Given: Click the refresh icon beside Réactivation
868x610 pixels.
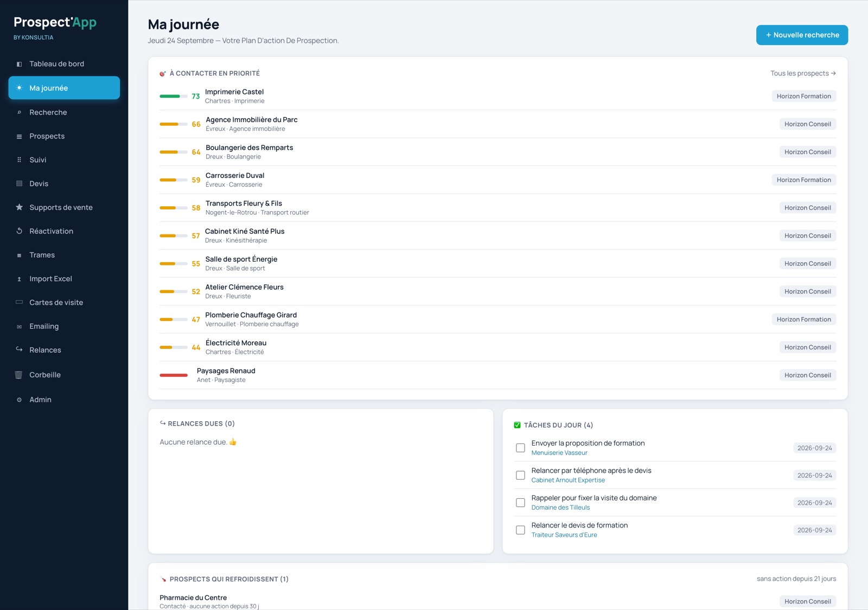Looking at the screenshot, I should pos(19,231).
